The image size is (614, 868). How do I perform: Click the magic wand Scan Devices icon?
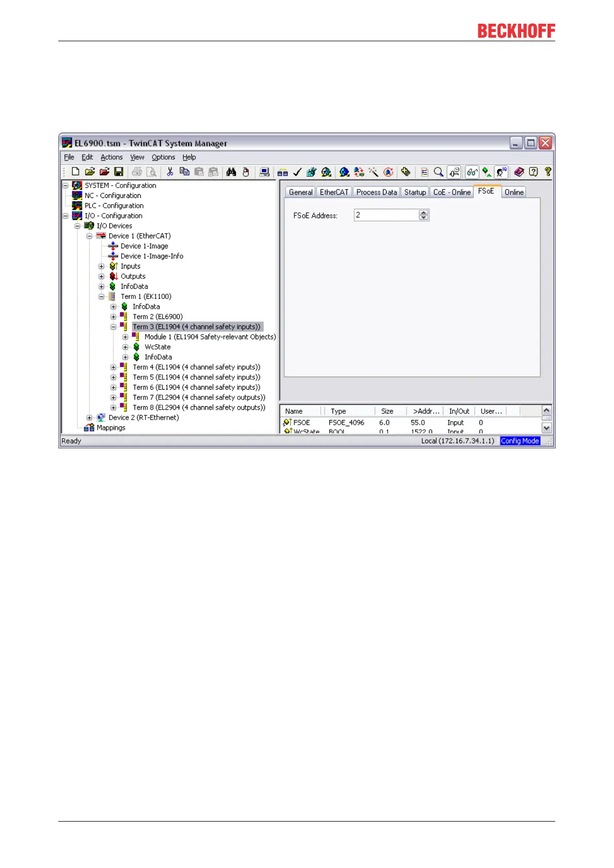pyautogui.click(x=374, y=172)
